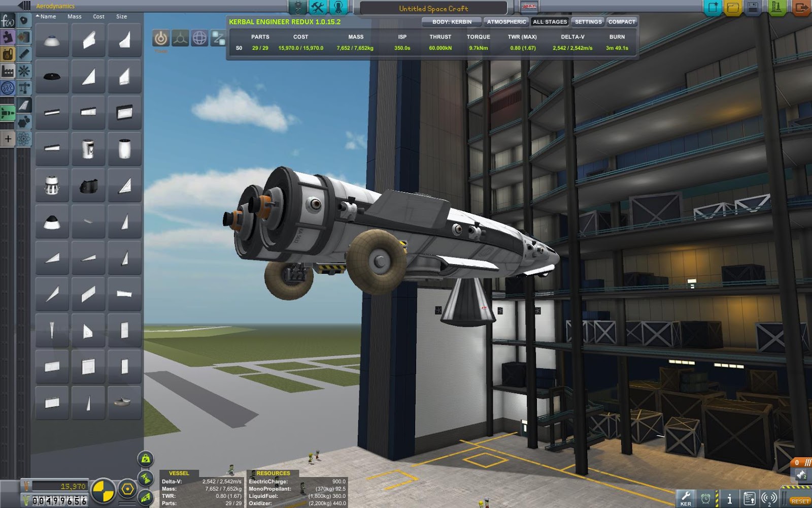
Task: Add a custom category with plus button
Action: pos(8,138)
